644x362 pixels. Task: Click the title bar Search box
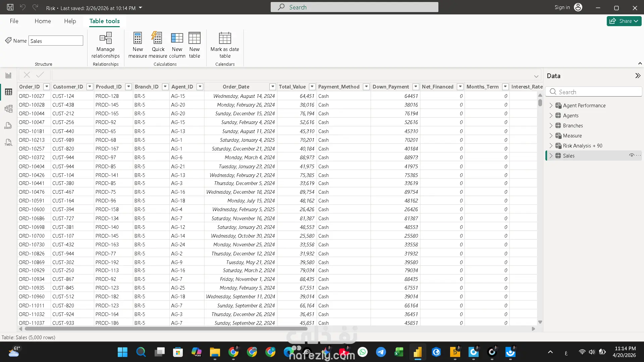354,7
